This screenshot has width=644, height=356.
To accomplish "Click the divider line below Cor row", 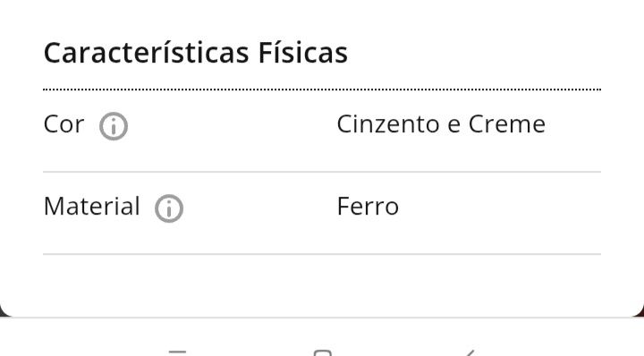I will tap(322, 172).
